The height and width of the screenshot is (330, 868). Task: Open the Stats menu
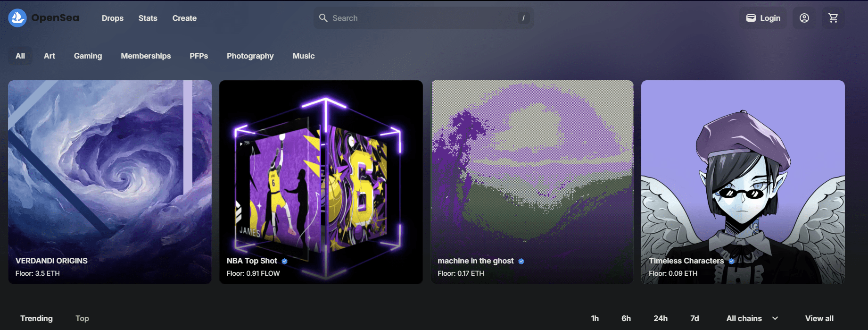pos(148,18)
